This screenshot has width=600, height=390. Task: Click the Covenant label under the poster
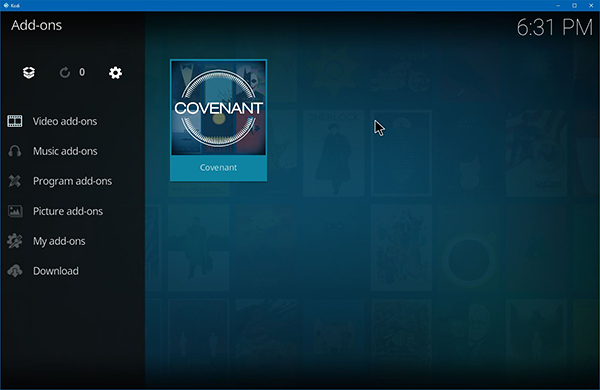tap(218, 168)
